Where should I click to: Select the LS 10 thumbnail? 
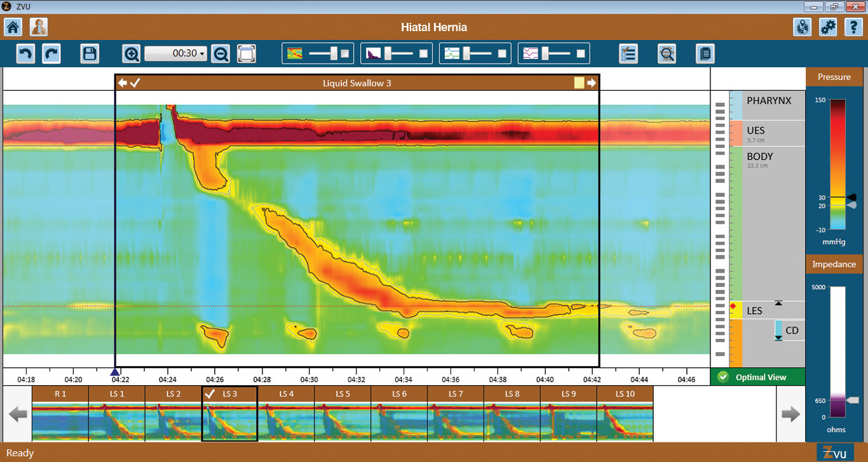click(625, 414)
